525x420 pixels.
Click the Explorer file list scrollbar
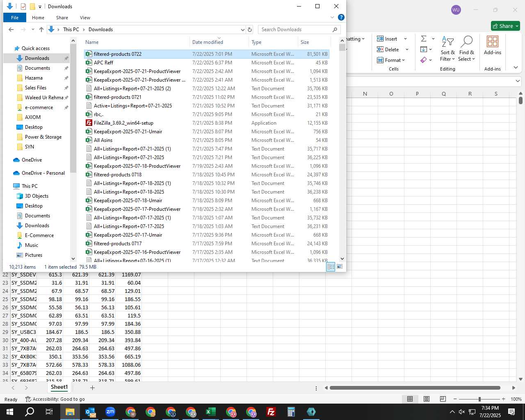[x=342, y=48]
